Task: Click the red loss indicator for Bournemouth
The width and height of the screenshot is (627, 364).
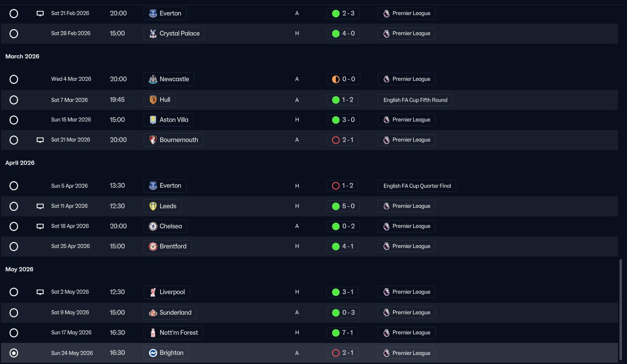Action: 336,140
